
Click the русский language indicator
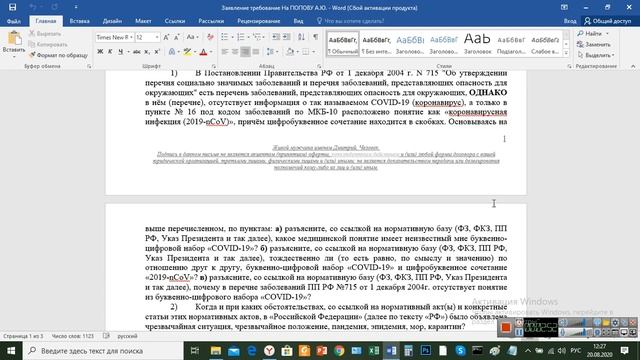pos(127,336)
